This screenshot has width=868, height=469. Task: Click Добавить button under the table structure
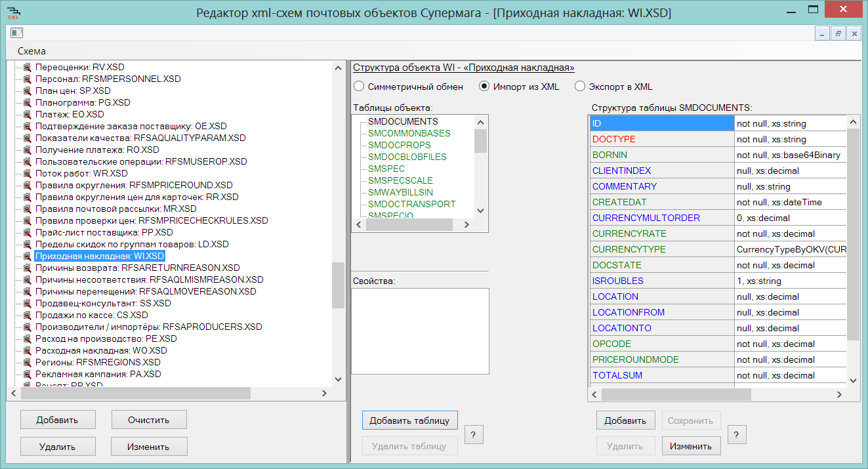(625, 420)
